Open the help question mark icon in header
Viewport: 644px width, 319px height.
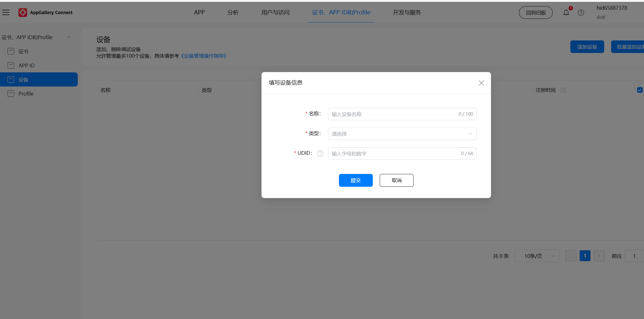pos(581,13)
